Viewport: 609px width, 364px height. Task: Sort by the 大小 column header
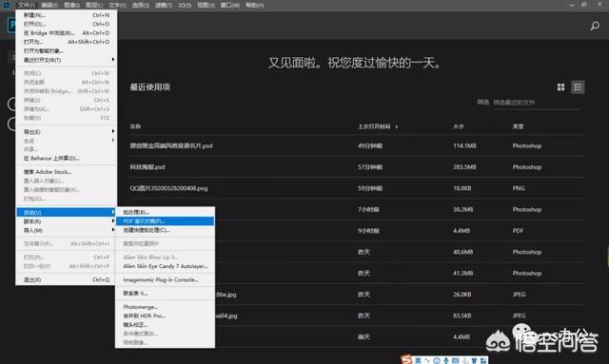(459, 126)
